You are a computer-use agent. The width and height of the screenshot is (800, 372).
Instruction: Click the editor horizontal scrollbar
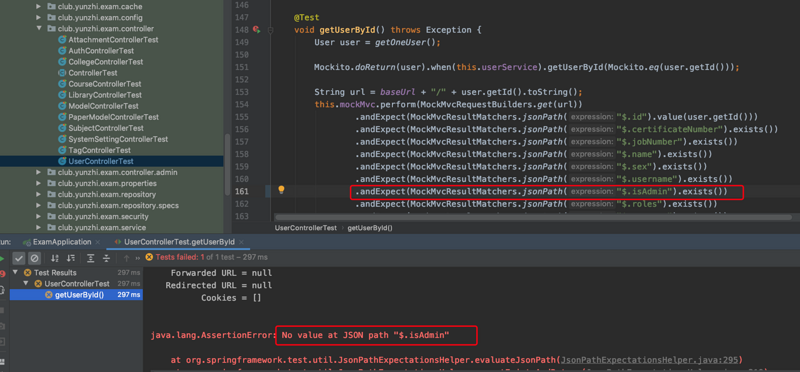[x=533, y=217]
